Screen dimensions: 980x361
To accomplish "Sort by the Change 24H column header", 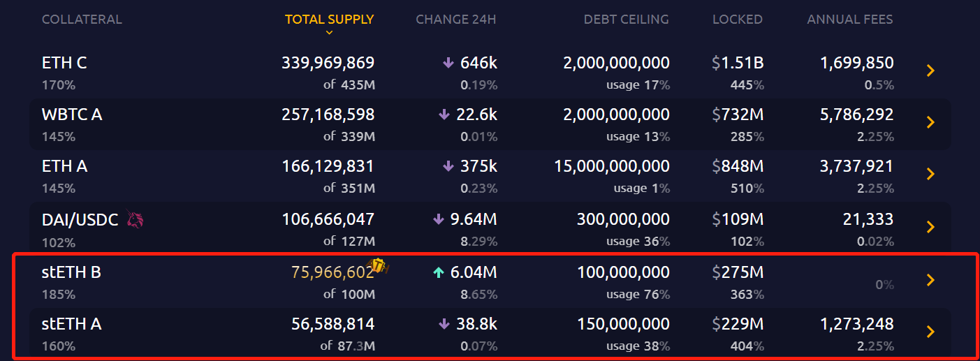I will [x=455, y=20].
